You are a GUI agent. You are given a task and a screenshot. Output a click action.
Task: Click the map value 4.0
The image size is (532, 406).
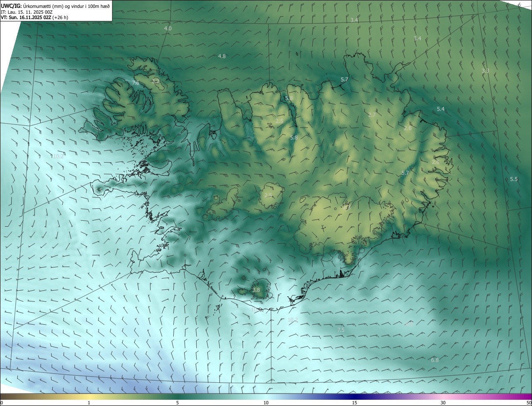168,29
